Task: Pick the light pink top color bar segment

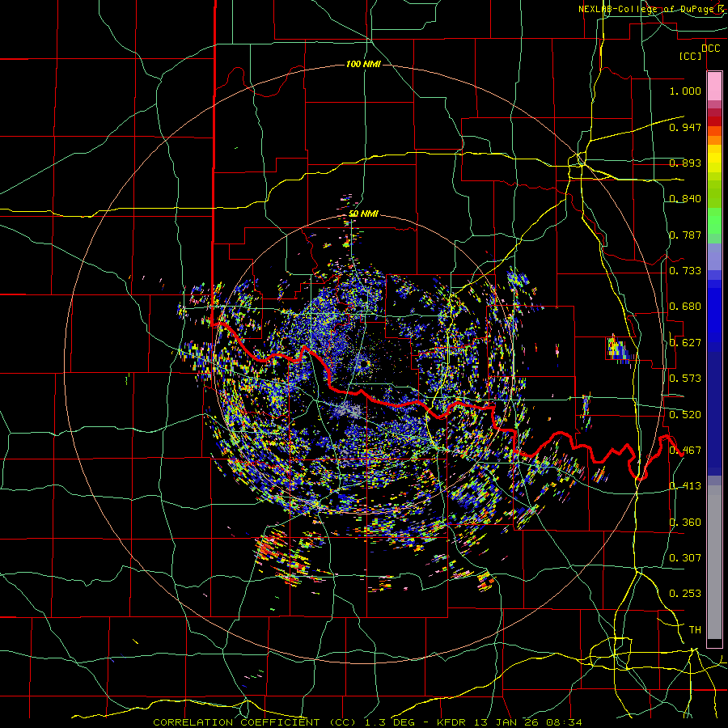Action: [x=714, y=86]
